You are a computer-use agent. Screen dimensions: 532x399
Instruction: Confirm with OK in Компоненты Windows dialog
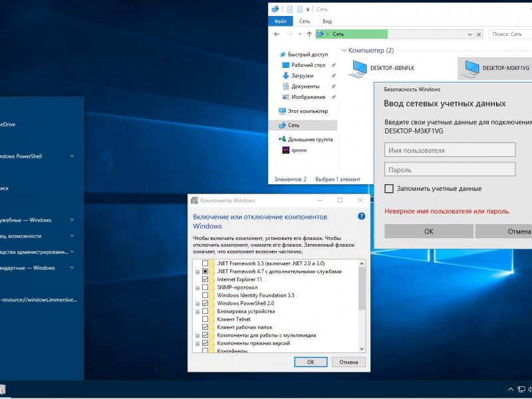311,362
